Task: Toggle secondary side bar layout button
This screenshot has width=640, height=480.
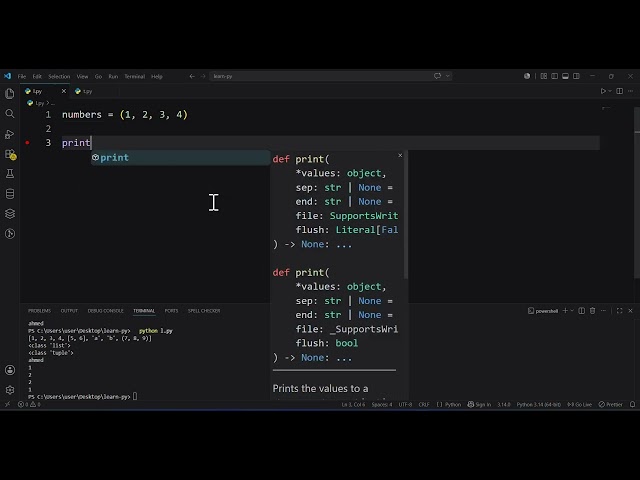Action: (576, 76)
